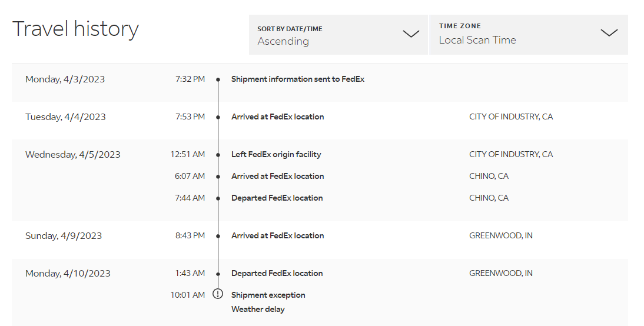Click the 12:51 AM timeline dot

(218, 155)
